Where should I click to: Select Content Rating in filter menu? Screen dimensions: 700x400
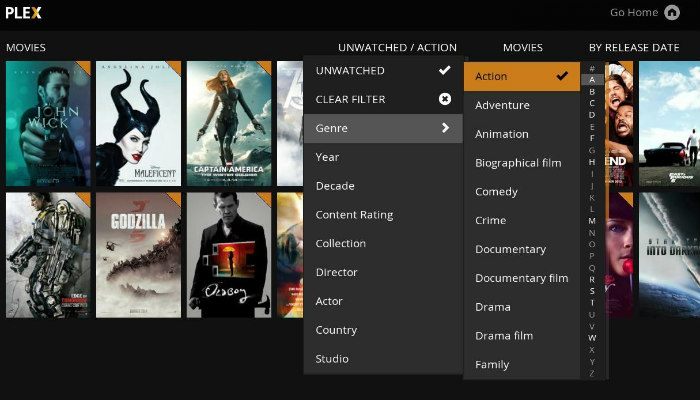(354, 214)
